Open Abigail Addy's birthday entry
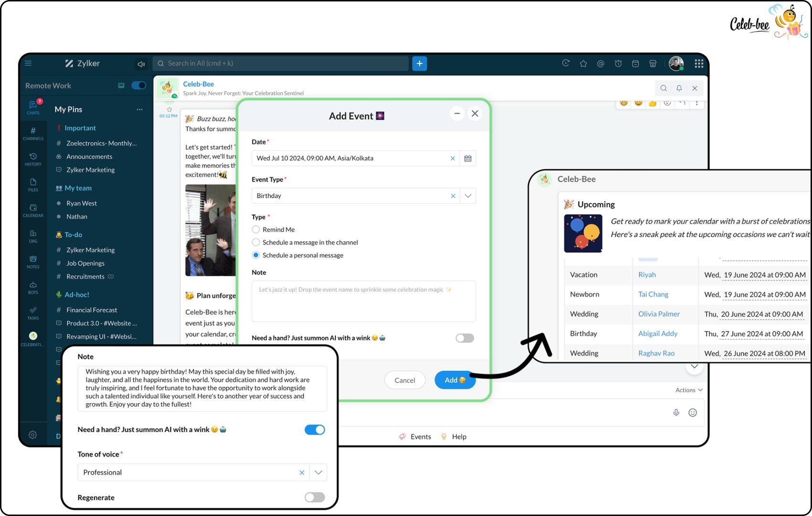The width and height of the screenshot is (812, 516). (x=658, y=333)
